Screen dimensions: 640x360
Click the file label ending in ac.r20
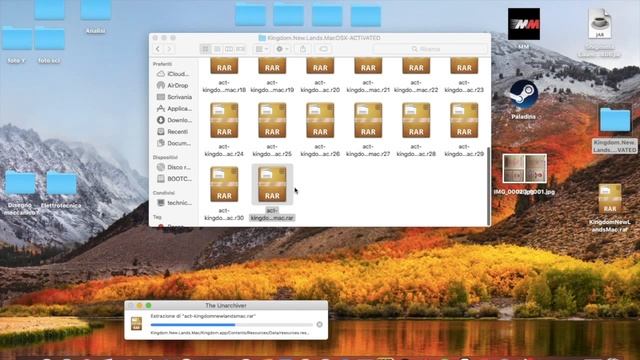coord(320,86)
